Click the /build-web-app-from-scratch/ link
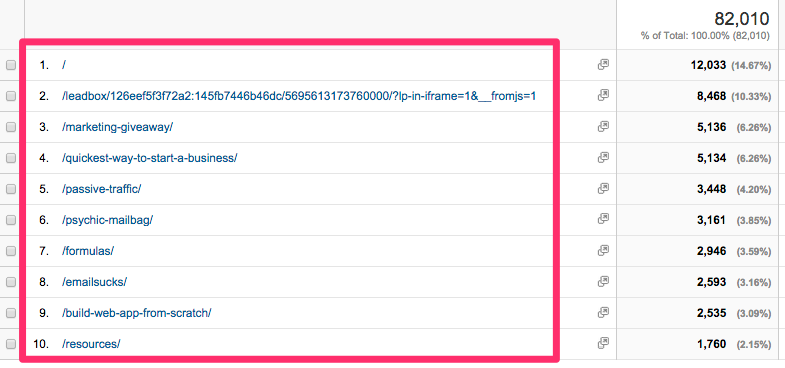This screenshot has width=785, height=368. coord(136,313)
